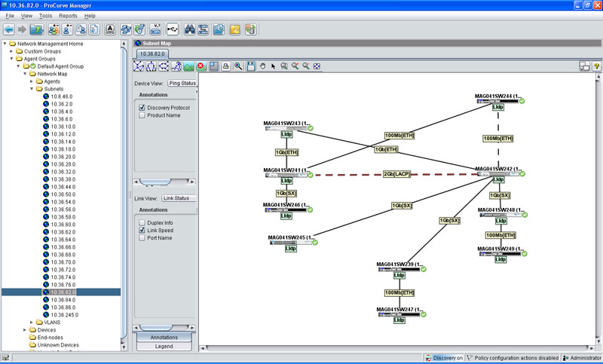Click the folder up-level toolbar icon
Viewport: 603px width, 364px height.
[37, 29]
